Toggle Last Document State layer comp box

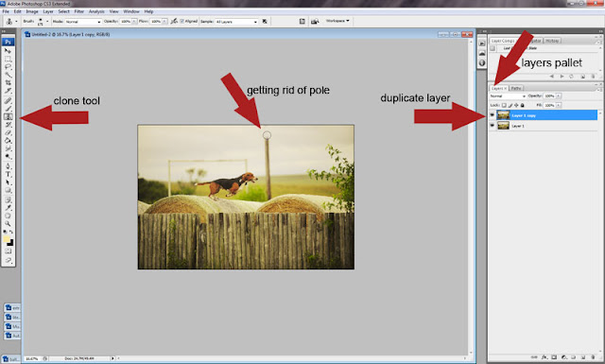coord(493,48)
